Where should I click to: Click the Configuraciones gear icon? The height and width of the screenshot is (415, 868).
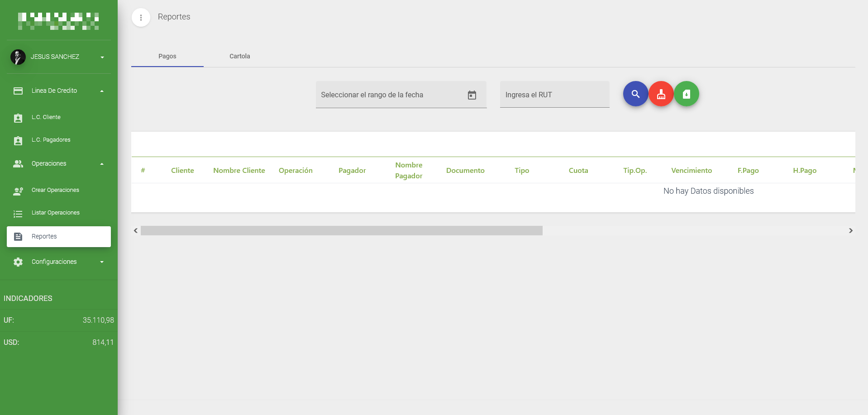click(18, 262)
